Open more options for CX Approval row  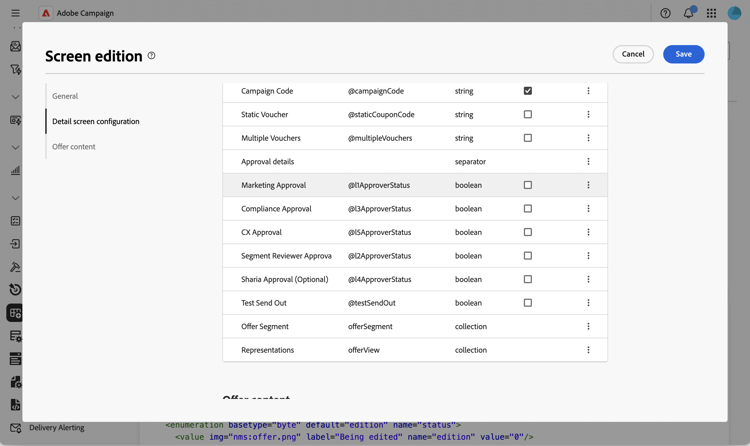coord(588,232)
